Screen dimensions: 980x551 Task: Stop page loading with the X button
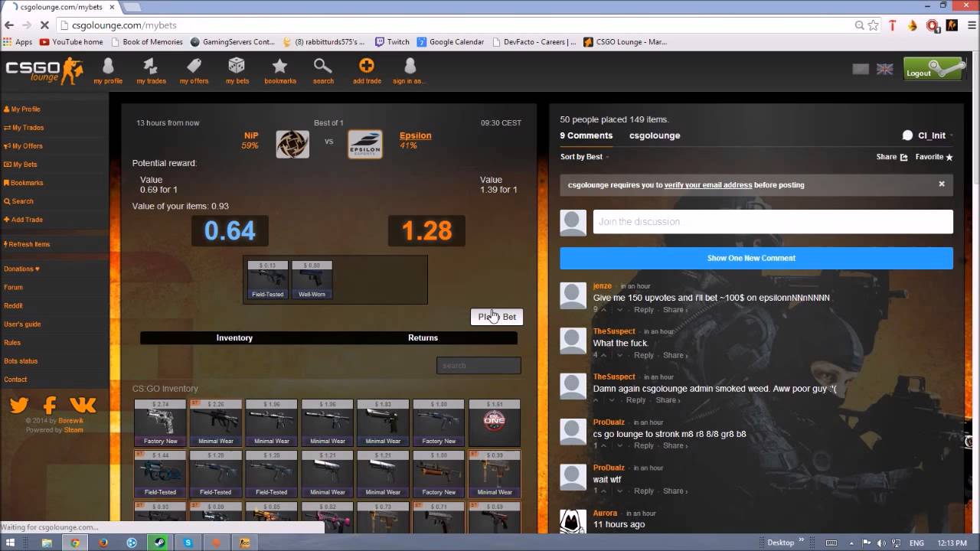point(44,25)
